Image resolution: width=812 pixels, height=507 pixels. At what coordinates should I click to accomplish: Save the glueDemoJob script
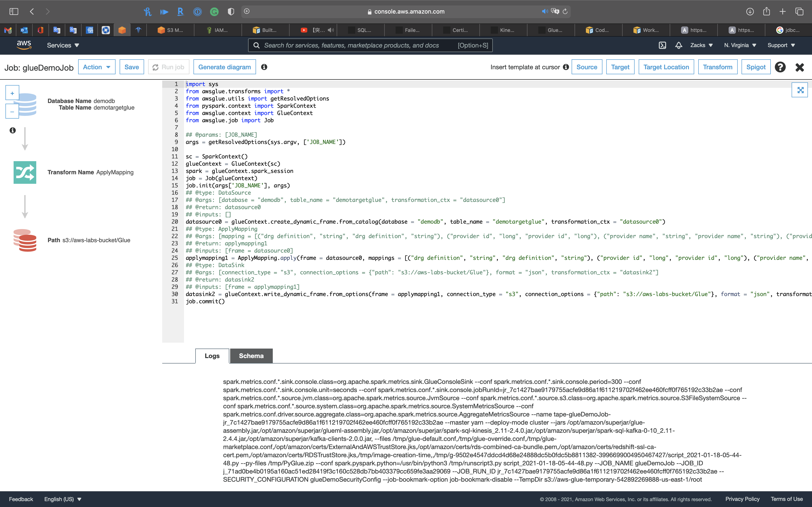click(x=132, y=67)
